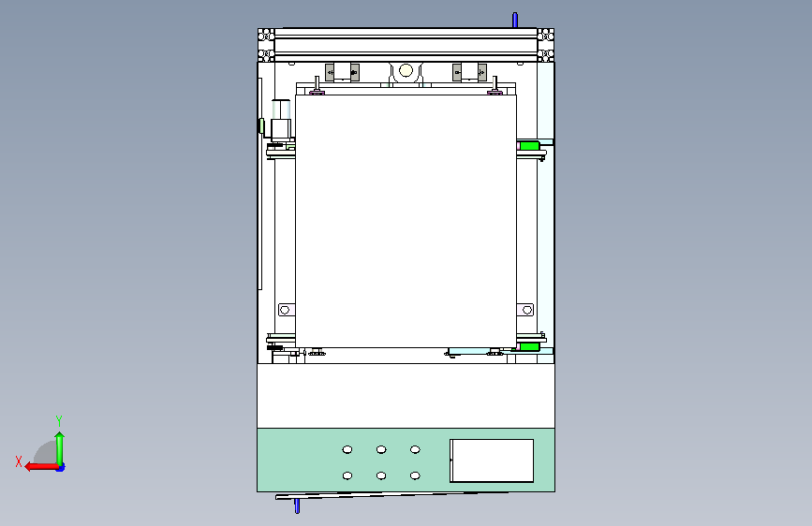Pick the upper-right button hole on green panel
This screenshot has height=526, width=812.
point(415,449)
